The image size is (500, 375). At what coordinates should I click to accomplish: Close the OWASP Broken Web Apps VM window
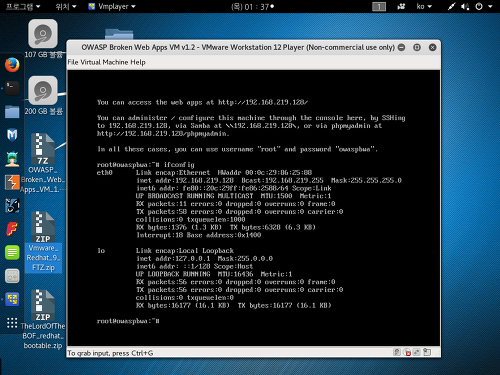click(433, 47)
